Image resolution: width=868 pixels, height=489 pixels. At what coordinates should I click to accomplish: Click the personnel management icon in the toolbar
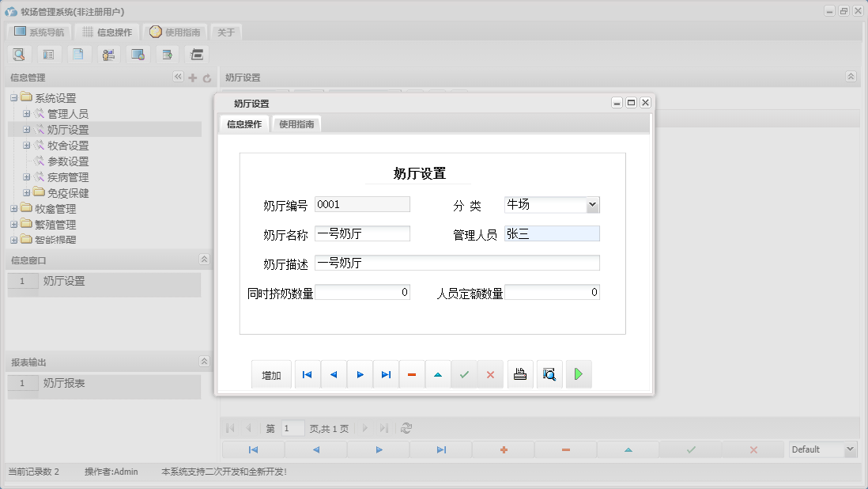[x=108, y=54]
